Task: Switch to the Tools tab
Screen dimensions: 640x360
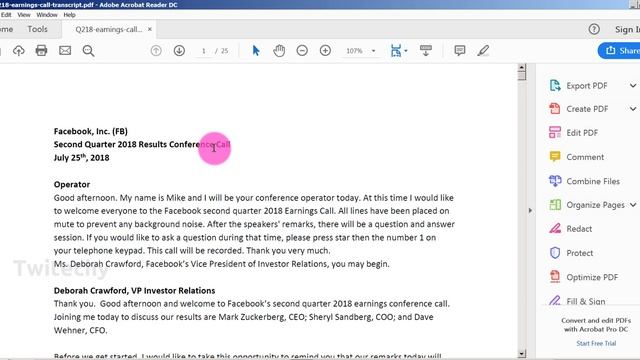Action: coord(38,29)
